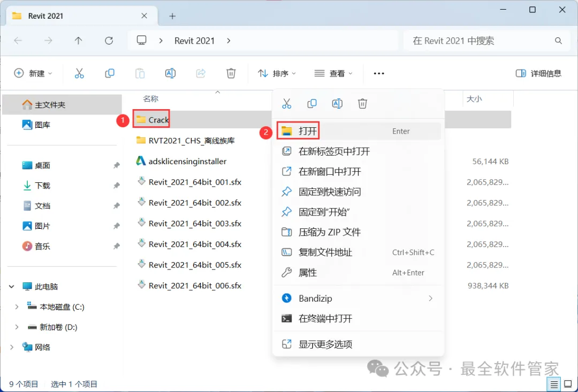Screen dimensions: 578x392
Task: Select Revit_2021_64bit_004.sfx
Action: [x=189, y=244]
